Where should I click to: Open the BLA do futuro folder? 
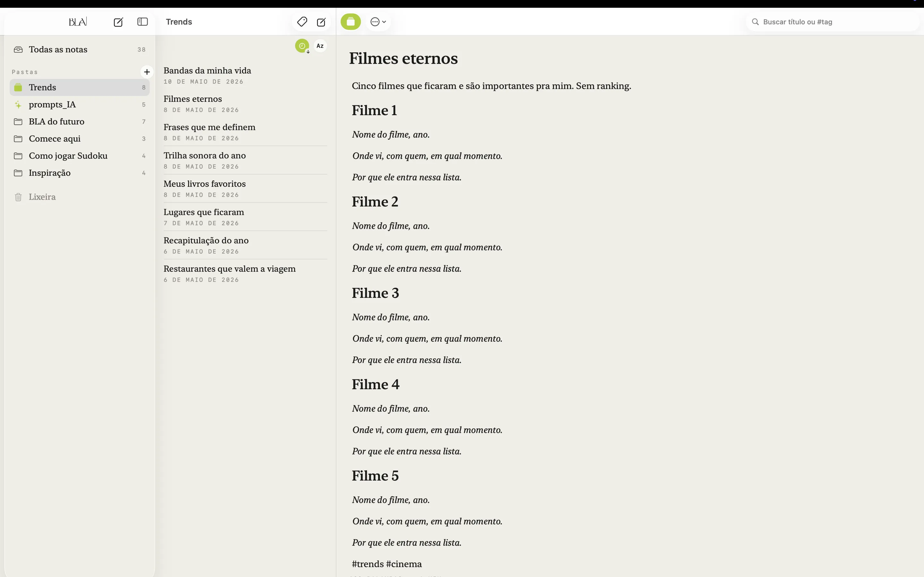(x=80, y=122)
